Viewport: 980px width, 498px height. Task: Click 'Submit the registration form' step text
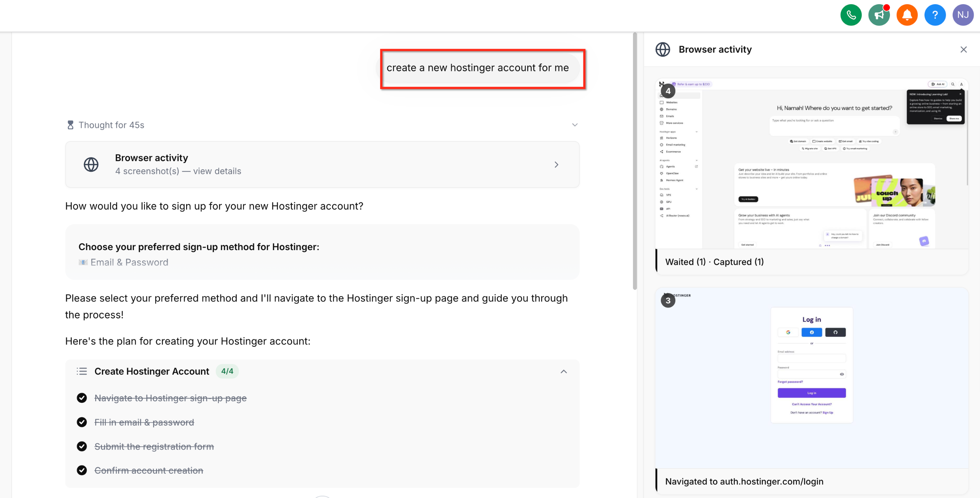click(x=154, y=446)
